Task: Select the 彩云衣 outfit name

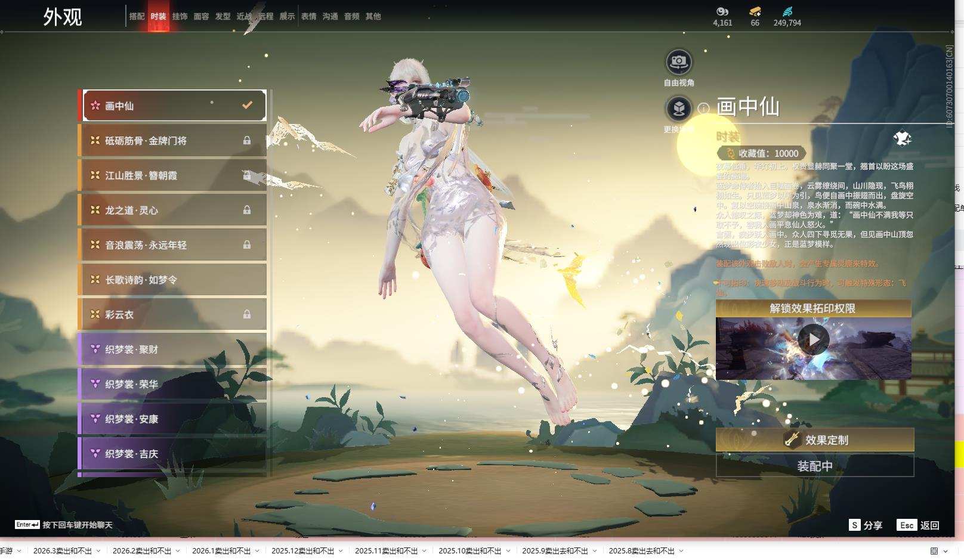Action: pyautogui.click(x=119, y=314)
